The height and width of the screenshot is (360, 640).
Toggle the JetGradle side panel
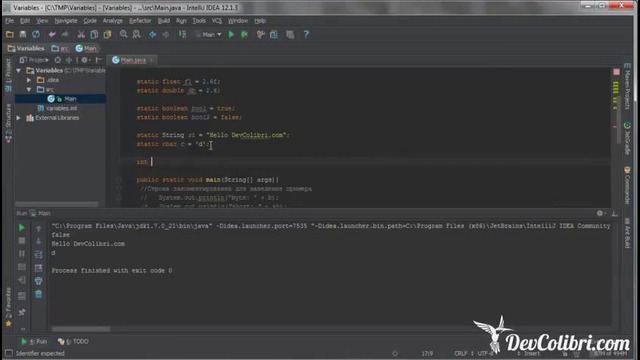point(627,138)
